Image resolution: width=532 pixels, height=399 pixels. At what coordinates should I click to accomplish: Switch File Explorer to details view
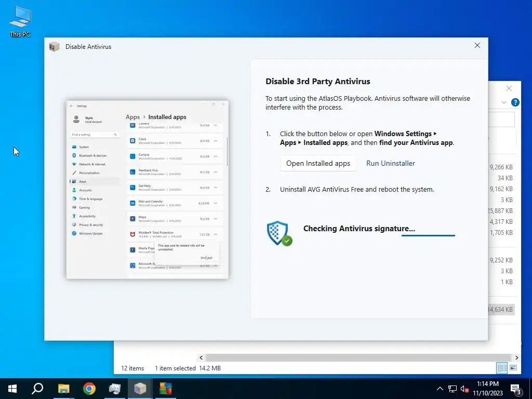pyautogui.click(x=502, y=368)
